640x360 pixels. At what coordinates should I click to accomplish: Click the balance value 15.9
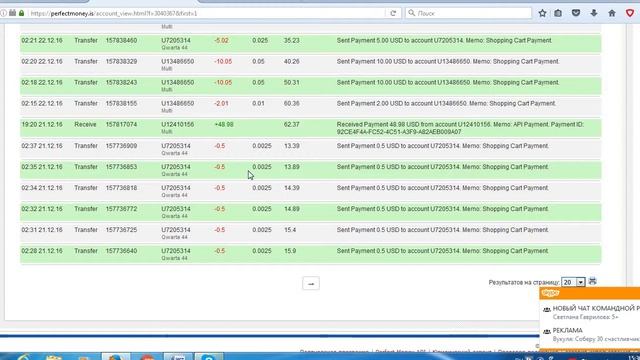point(290,251)
